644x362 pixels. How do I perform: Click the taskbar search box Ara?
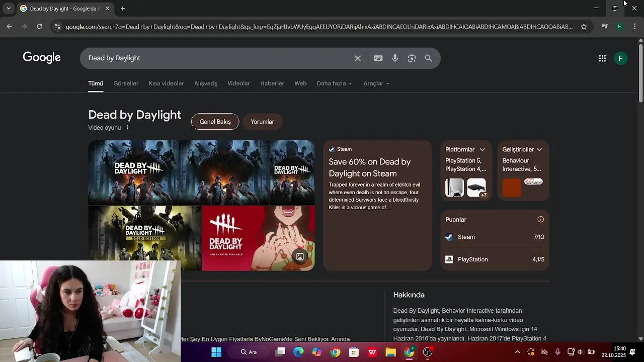(250, 352)
